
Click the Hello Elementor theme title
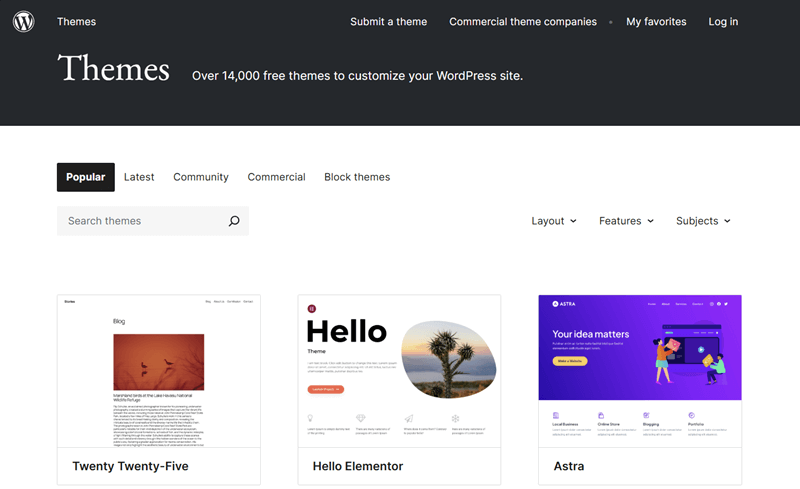(358, 466)
